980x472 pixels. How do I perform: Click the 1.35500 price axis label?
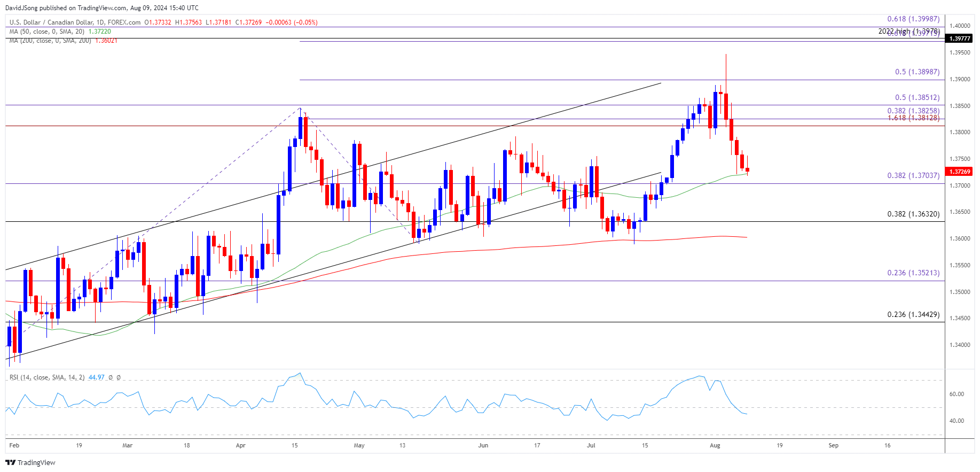tap(960, 265)
